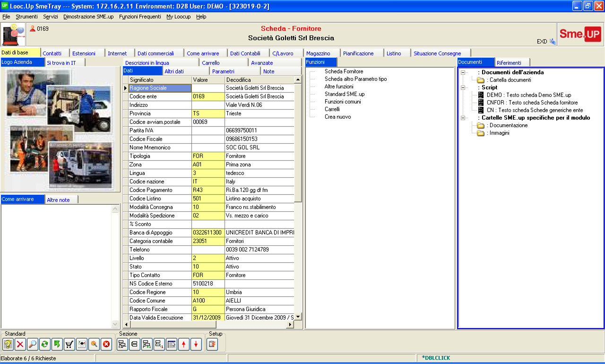This screenshot has height=364, width=605.
Task: Click the Immagini folder icon
Action: 481,133
